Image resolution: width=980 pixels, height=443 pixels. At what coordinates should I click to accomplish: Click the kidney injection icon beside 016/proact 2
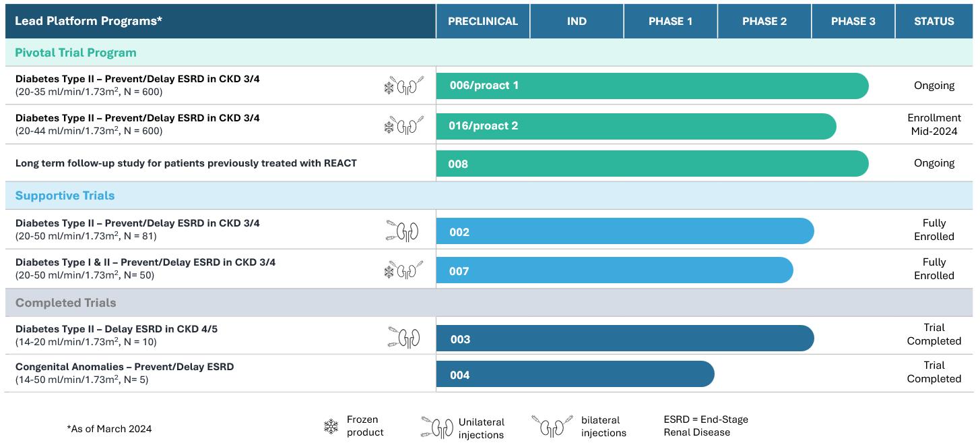tap(410, 125)
